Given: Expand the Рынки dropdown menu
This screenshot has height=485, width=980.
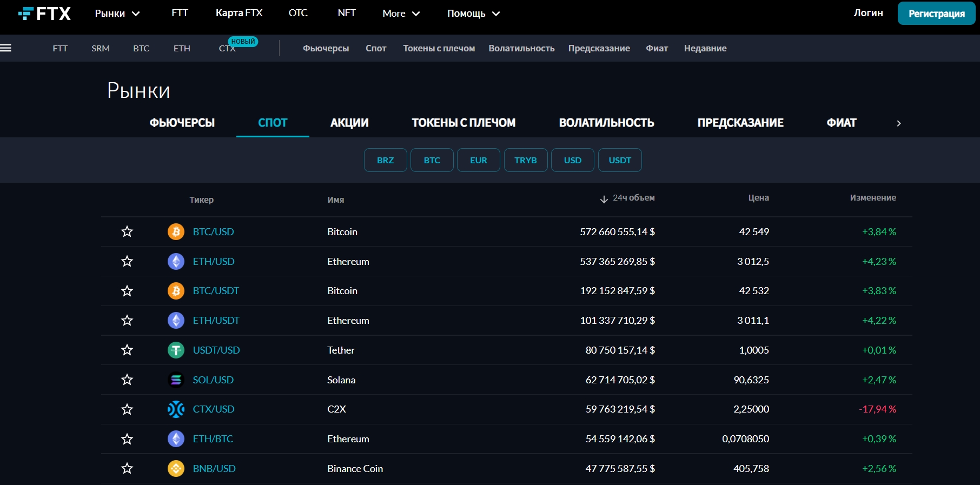Looking at the screenshot, I should [117, 14].
